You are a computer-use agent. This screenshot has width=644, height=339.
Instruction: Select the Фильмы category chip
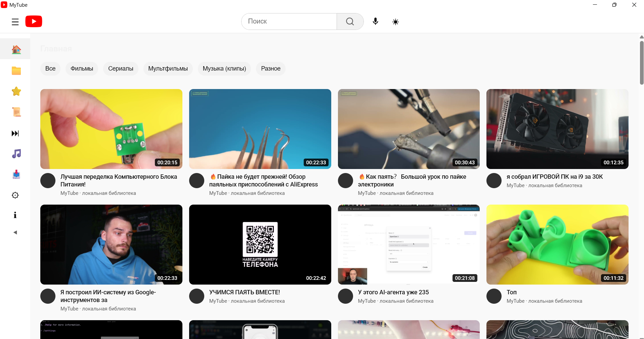pyautogui.click(x=82, y=69)
